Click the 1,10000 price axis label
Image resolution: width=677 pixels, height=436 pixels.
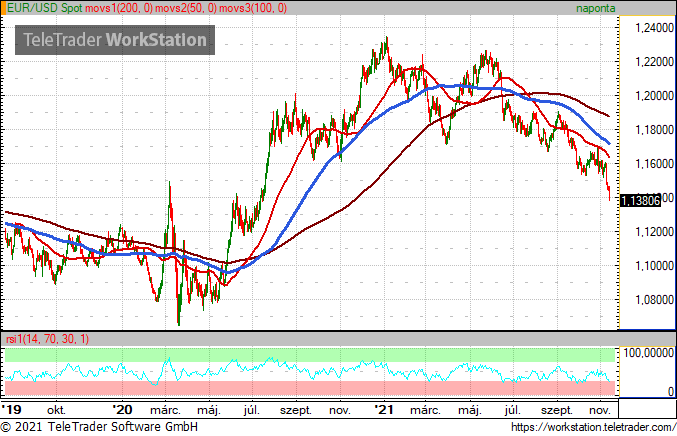pyautogui.click(x=654, y=266)
